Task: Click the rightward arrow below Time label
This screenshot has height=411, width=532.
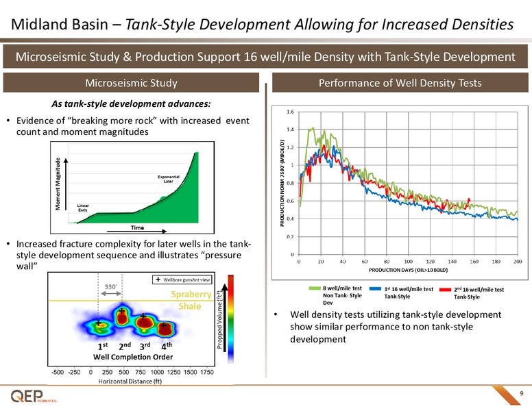Action: 136,232
